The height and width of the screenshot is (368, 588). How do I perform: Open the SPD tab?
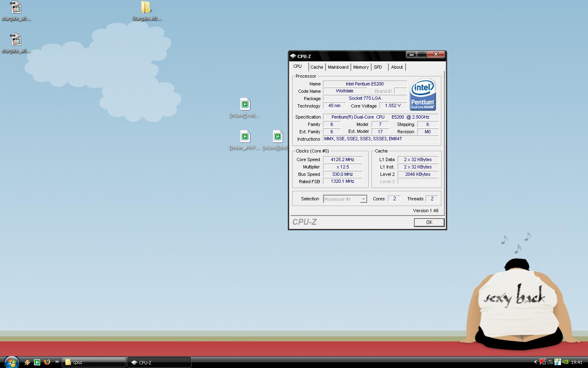378,67
